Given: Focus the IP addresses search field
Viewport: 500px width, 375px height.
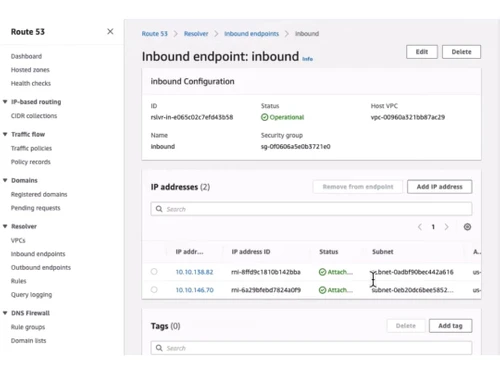Looking at the screenshot, I should [311, 209].
